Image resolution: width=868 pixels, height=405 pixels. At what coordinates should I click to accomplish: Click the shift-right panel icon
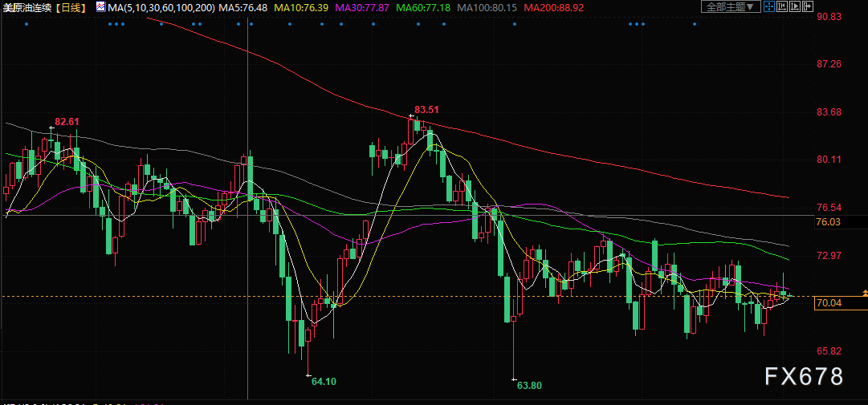[x=808, y=6]
